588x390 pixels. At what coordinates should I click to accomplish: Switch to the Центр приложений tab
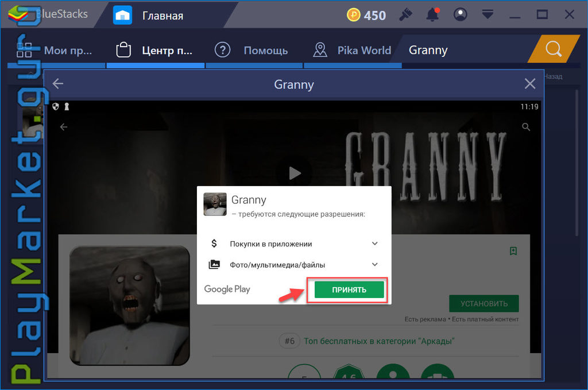click(x=156, y=50)
